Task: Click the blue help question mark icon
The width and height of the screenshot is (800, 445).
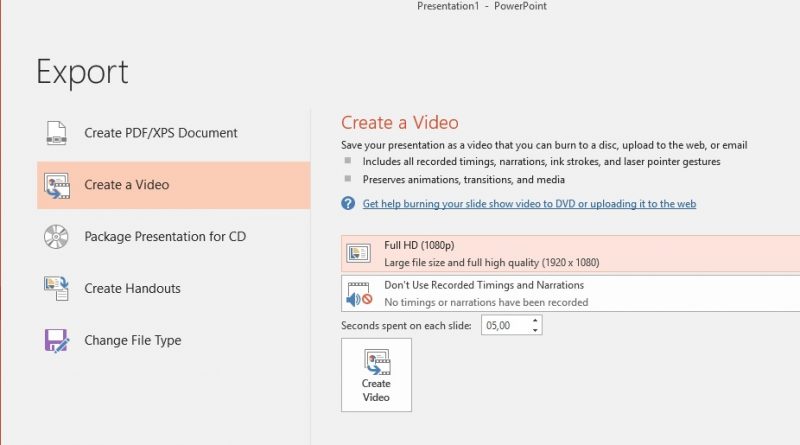Action: pyautogui.click(x=348, y=204)
